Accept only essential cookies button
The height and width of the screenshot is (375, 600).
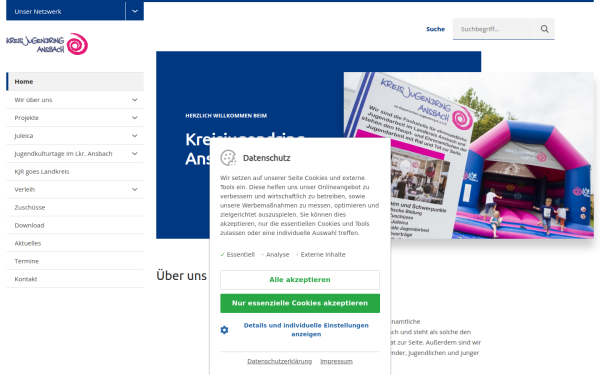[x=300, y=303]
